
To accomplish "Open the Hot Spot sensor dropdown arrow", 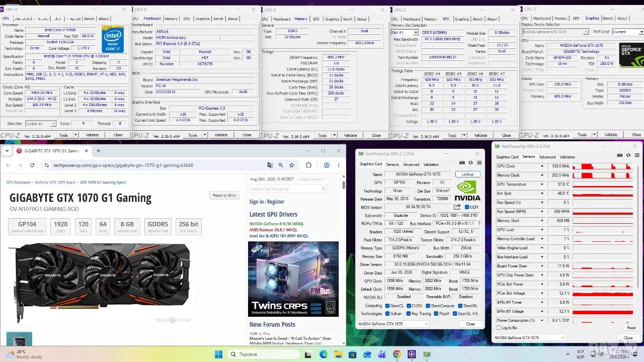I will click(x=542, y=194).
